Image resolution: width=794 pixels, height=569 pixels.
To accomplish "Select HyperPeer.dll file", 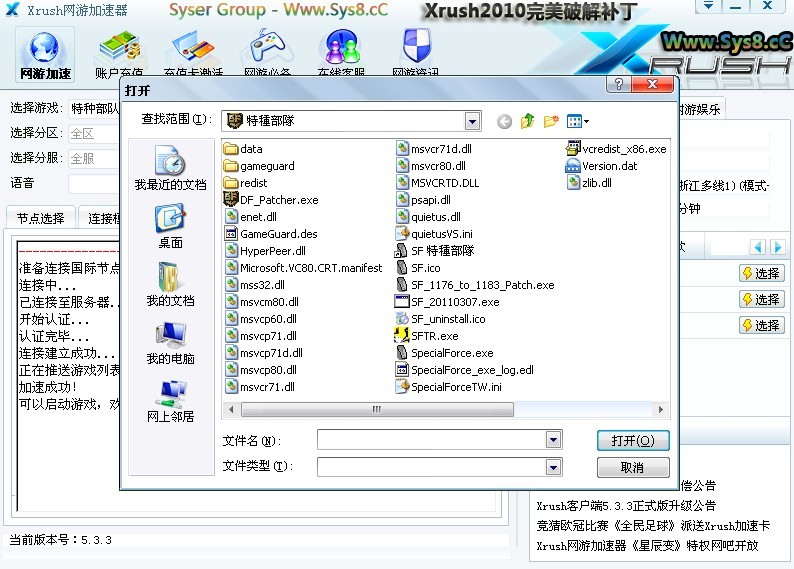I will coord(265,251).
